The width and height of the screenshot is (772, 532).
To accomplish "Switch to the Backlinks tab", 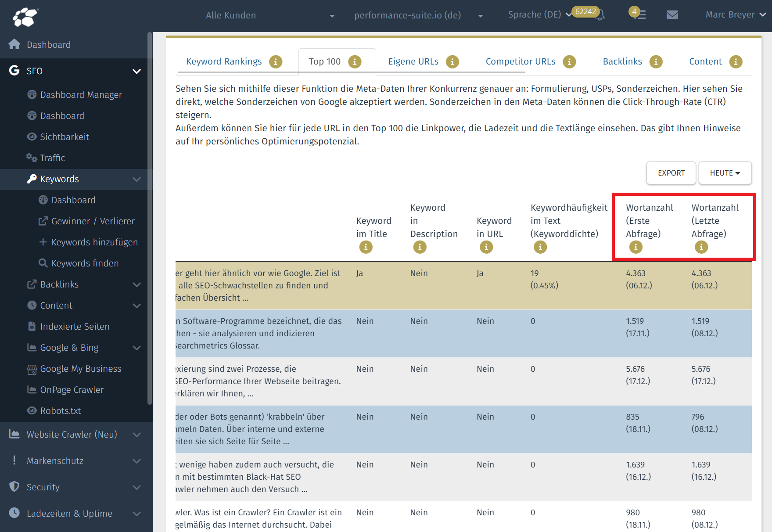I will click(x=622, y=61).
